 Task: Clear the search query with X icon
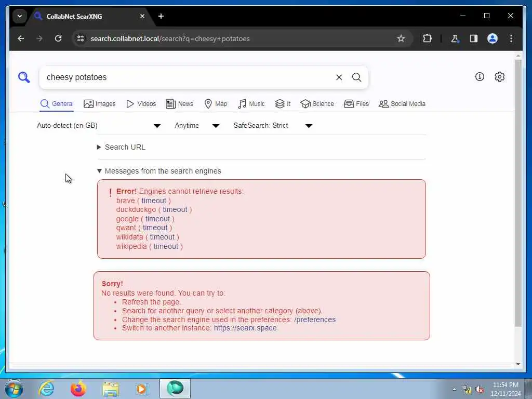(339, 77)
